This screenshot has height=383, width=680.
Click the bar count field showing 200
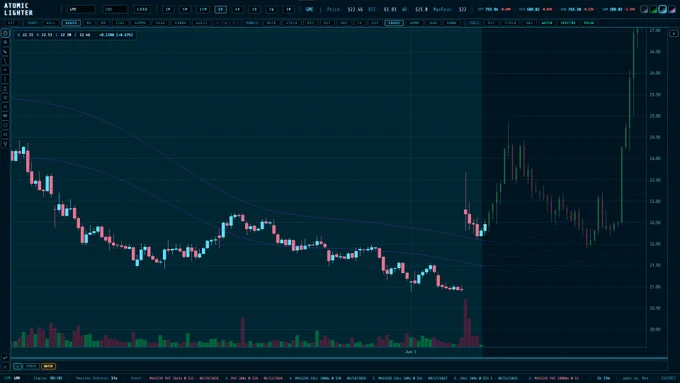115,9
